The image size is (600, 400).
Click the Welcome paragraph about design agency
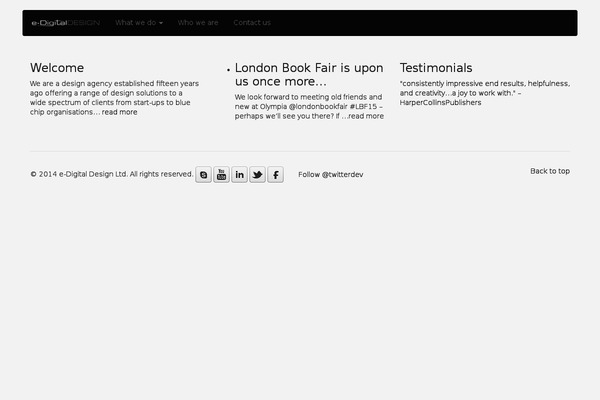click(x=114, y=98)
